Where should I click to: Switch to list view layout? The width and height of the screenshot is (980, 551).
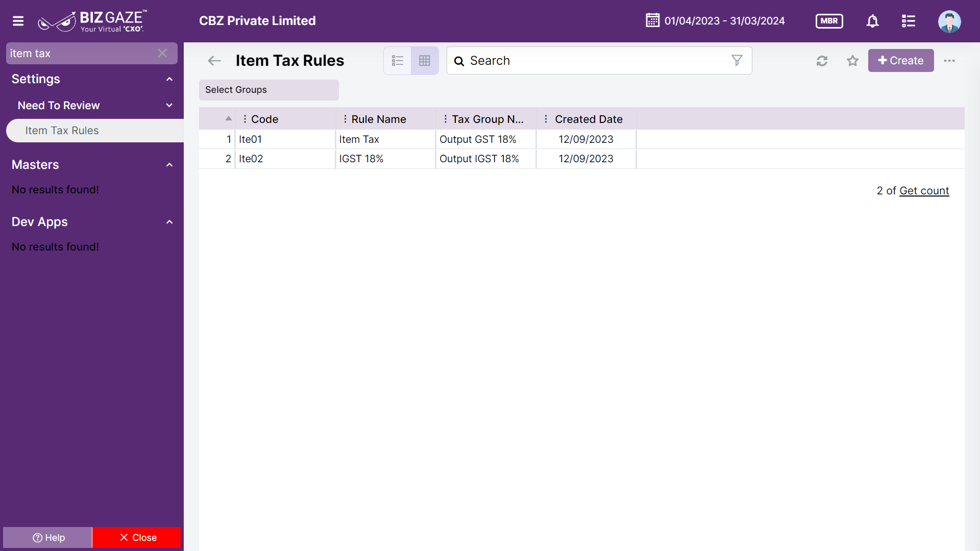point(398,61)
